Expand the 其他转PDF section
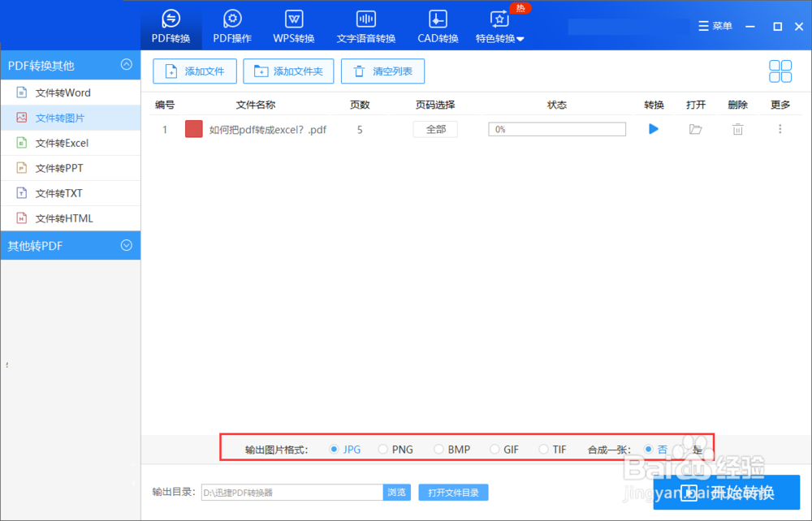 click(x=71, y=245)
